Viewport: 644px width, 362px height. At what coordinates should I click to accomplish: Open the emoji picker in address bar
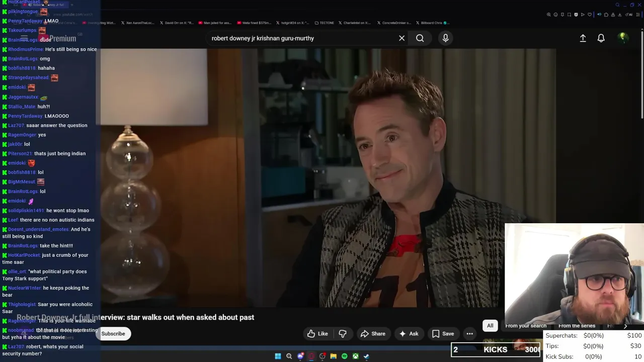(x=555, y=15)
